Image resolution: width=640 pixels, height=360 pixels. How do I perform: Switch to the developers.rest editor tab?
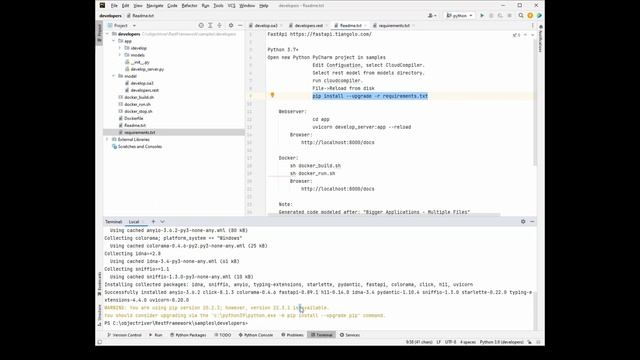[309, 25]
